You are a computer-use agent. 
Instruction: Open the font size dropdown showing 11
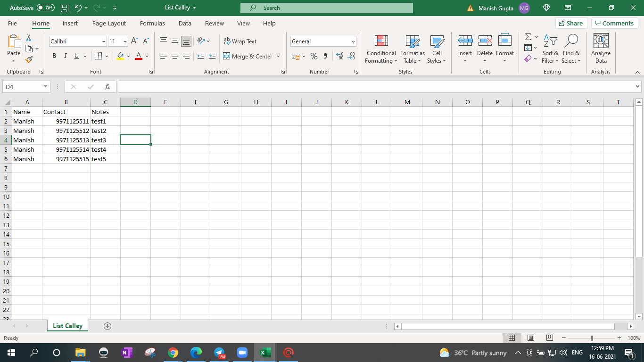pos(125,41)
